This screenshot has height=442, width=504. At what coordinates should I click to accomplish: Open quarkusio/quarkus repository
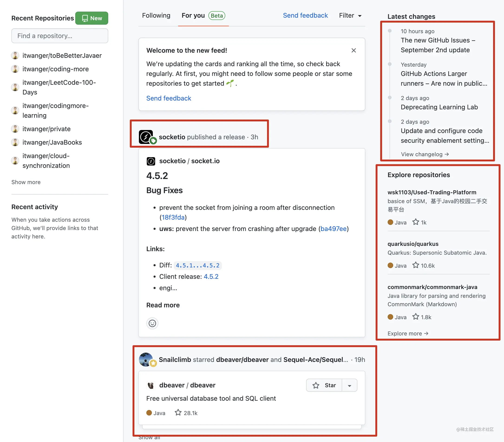pyautogui.click(x=413, y=244)
